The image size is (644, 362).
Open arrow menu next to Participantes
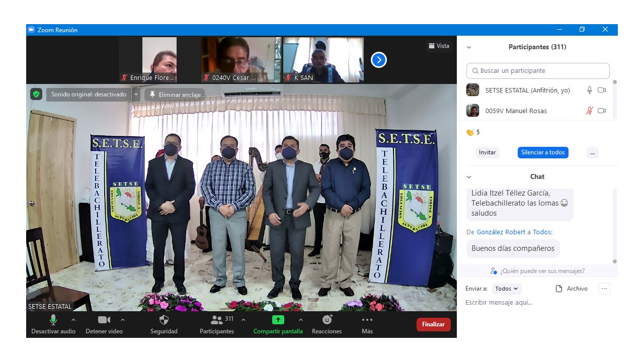point(244,320)
